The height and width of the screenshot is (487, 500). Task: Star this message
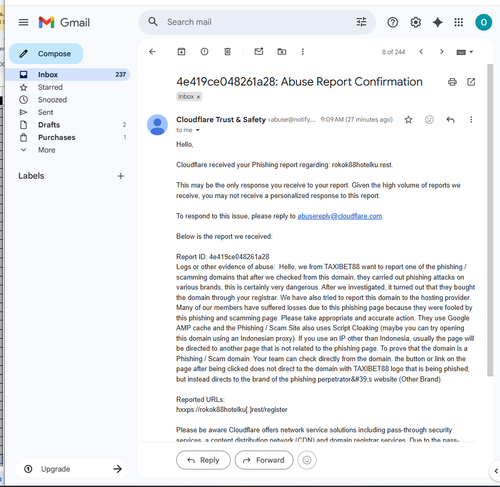coord(408,120)
